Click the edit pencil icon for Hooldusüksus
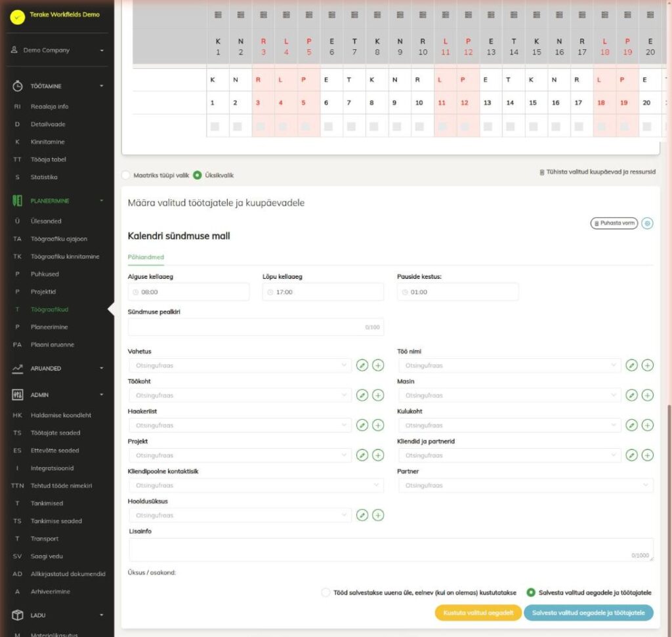 362,516
